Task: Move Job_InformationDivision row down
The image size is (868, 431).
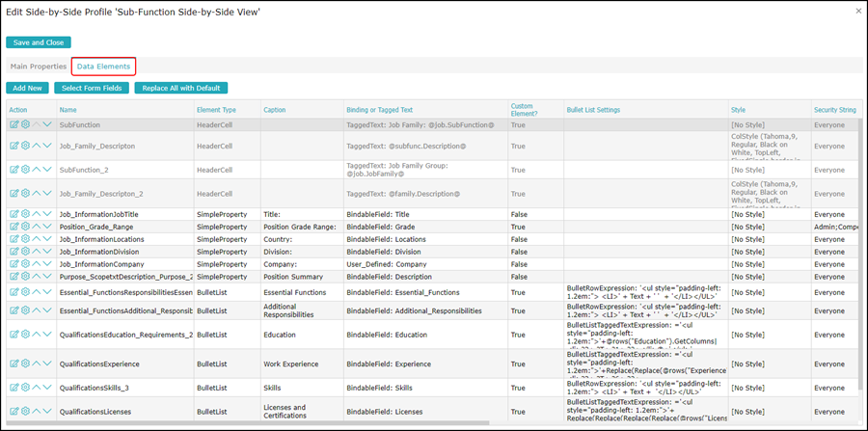Action: (47, 251)
